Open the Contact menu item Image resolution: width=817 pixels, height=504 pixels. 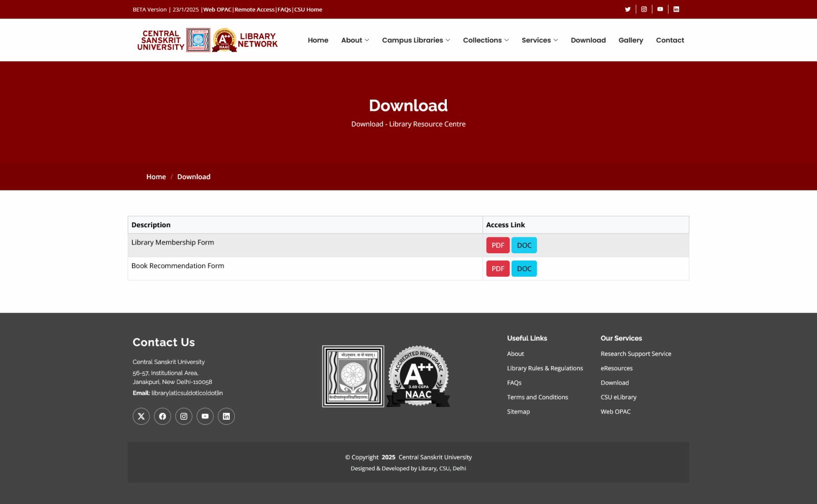click(x=670, y=40)
